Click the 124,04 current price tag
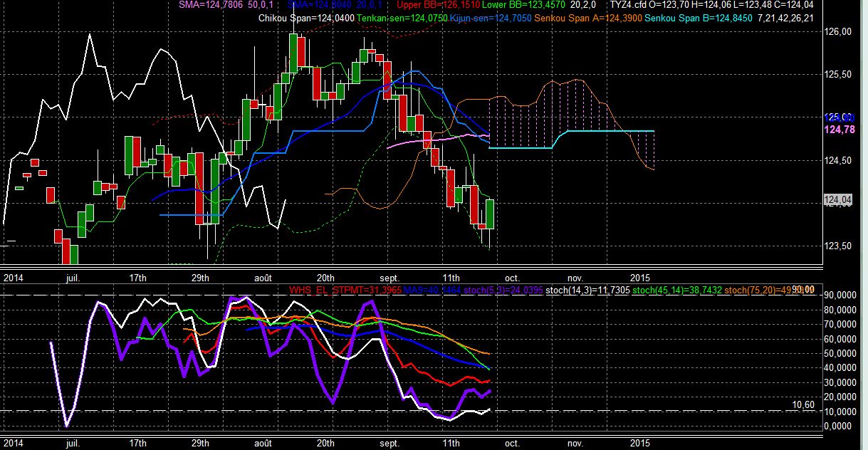This screenshot has height=450, width=868. click(837, 200)
